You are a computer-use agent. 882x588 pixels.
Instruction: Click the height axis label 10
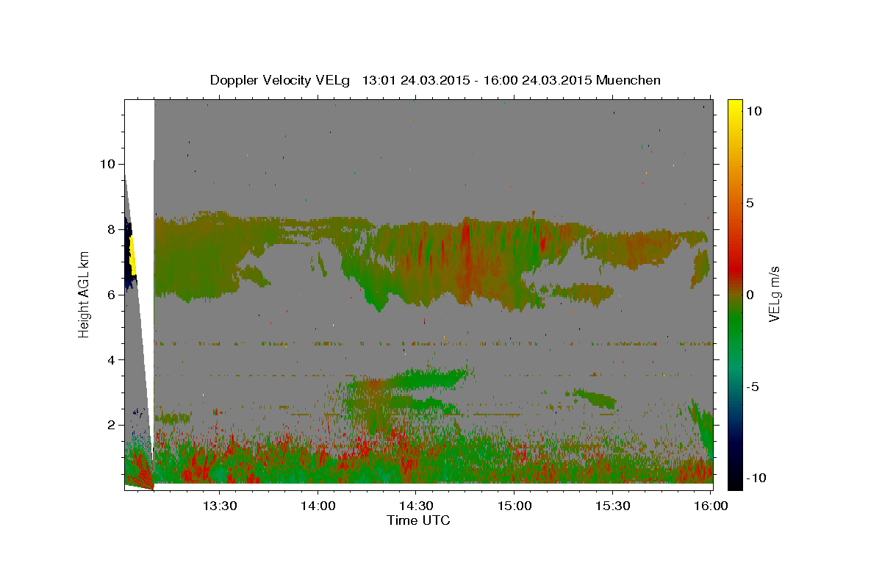coord(110,164)
